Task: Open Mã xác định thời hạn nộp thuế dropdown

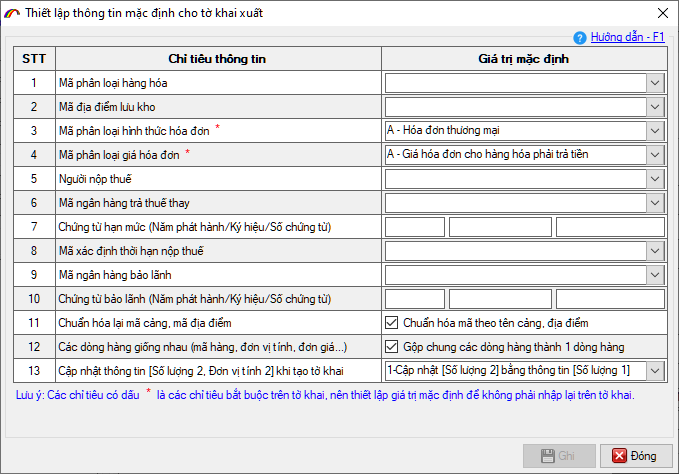Action: tap(655, 251)
